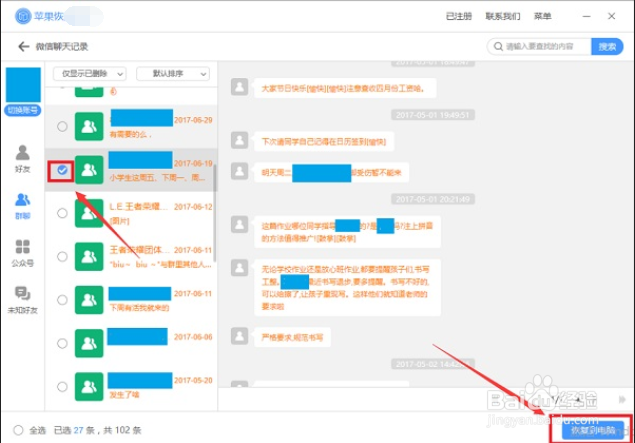Click message 严格要求,规范书写
The height and width of the screenshot is (443, 635).
pyautogui.click(x=292, y=337)
